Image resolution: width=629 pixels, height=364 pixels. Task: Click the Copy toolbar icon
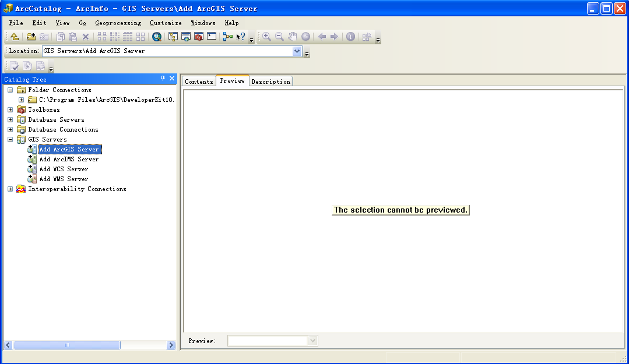point(60,37)
